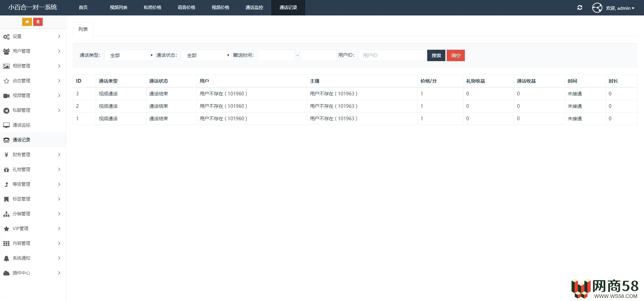Click the 内容管理 grid icon
The height and width of the screenshot is (301, 644).
(x=6, y=244)
